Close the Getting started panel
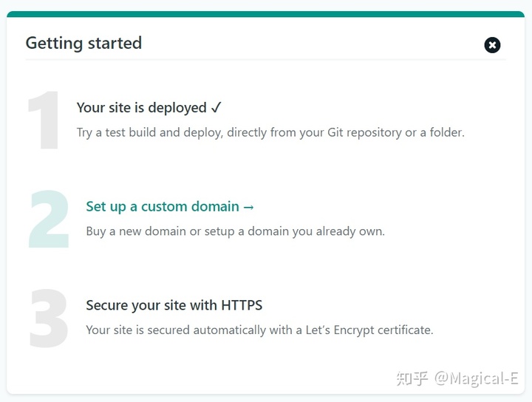 (492, 45)
